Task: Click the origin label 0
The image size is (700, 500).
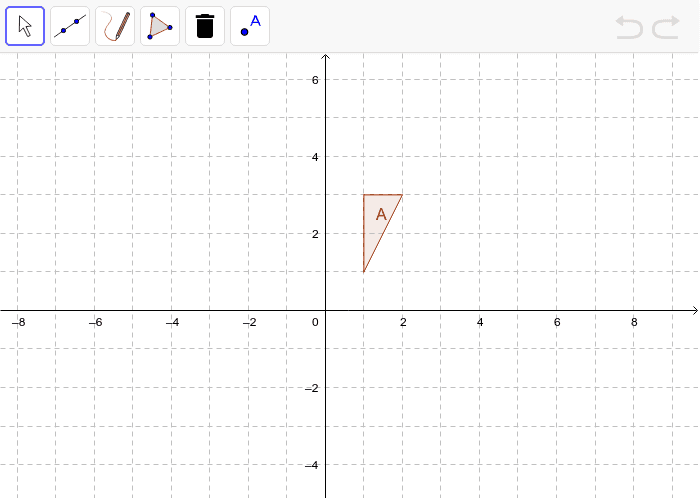Action: coord(315,322)
